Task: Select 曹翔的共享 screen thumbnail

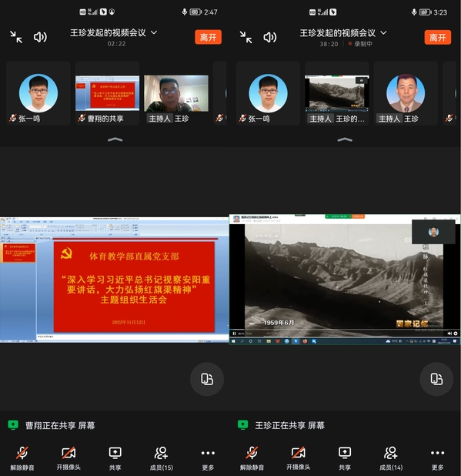Action: 108,93
